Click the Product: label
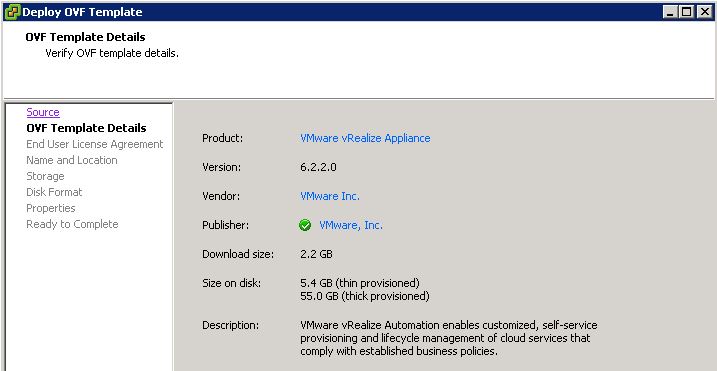Viewport: 717px width, 371px height. [222, 138]
